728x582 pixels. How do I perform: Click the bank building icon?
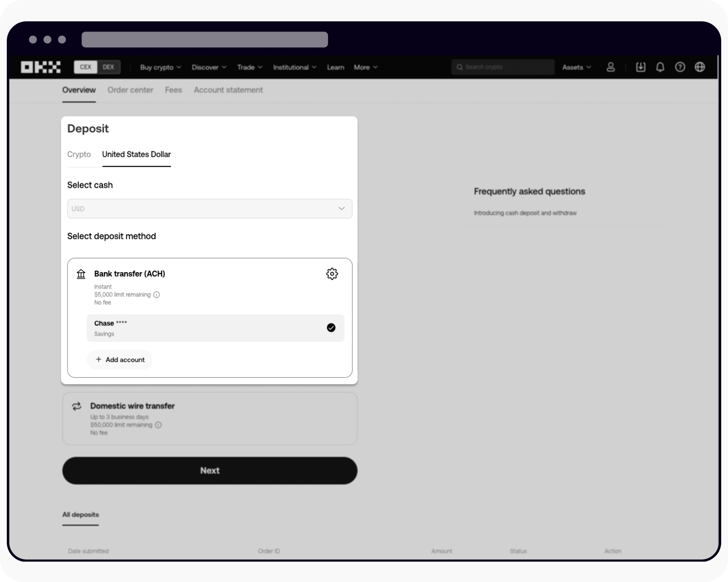81,274
